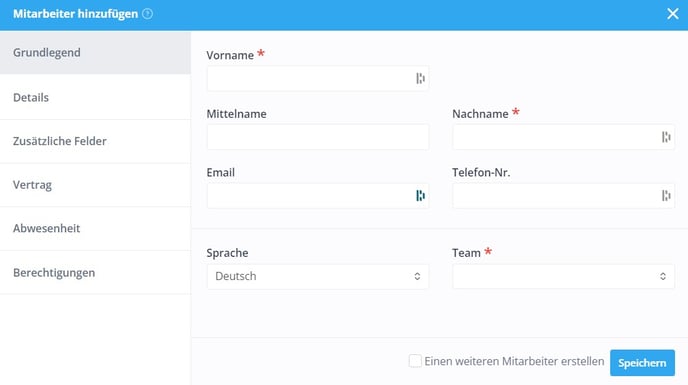688x385 pixels.
Task: Expand the Team selection dropdown
Action: pyautogui.click(x=563, y=276)
